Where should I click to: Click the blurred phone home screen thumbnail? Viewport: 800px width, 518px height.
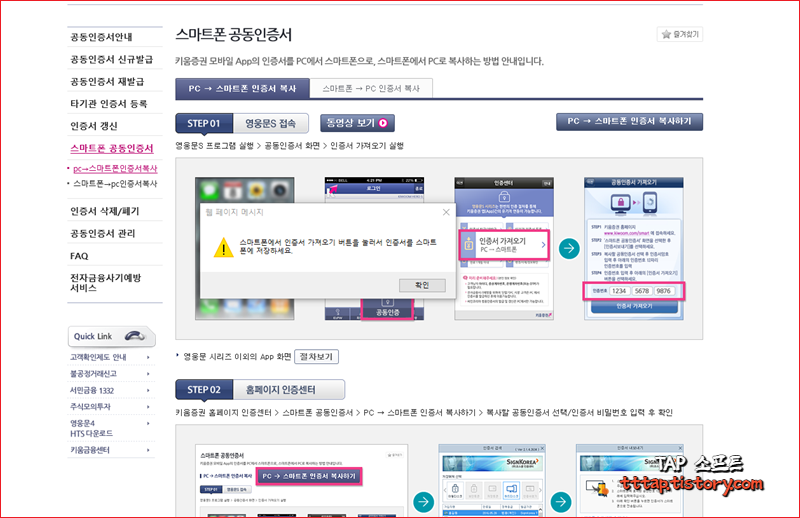coord(244,249)
